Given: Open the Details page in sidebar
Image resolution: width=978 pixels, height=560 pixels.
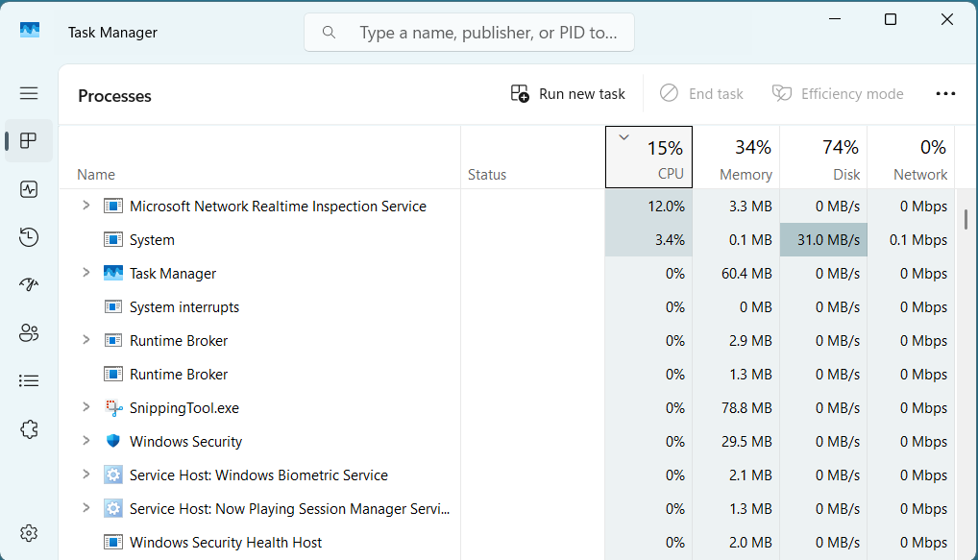Looking at the screenshot, I should [x=29, y=380].
